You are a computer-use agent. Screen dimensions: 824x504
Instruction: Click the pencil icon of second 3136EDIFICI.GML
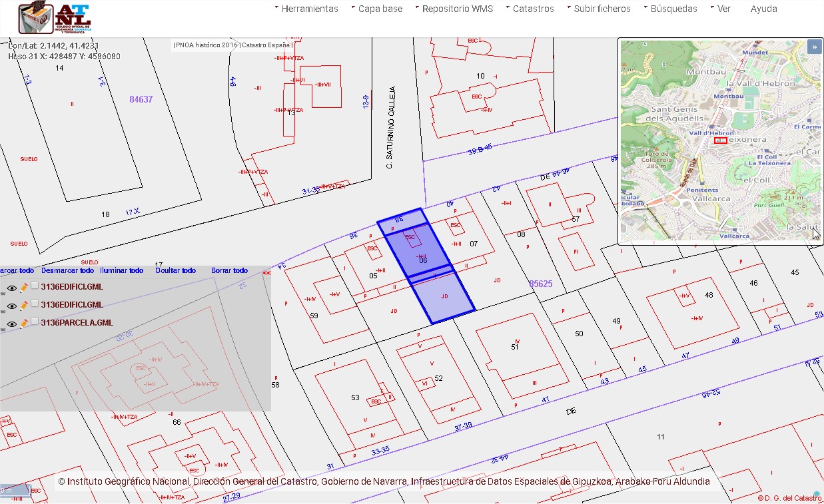(x=24, y=305)
